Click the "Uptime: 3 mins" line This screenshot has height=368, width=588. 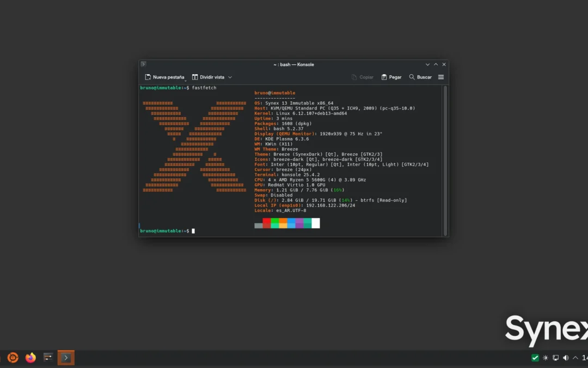pyautogui.click(x=273, y=118)
